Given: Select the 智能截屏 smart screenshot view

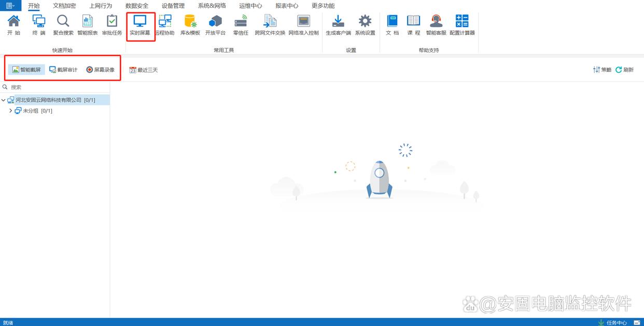Looking at the screenshot, I should pos(26,70).
